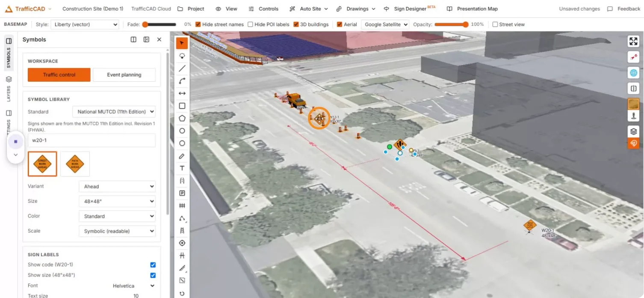The image size is (644, 298).
Task: Click the dock panel icon in Symbols header
Action: (146, 39)
